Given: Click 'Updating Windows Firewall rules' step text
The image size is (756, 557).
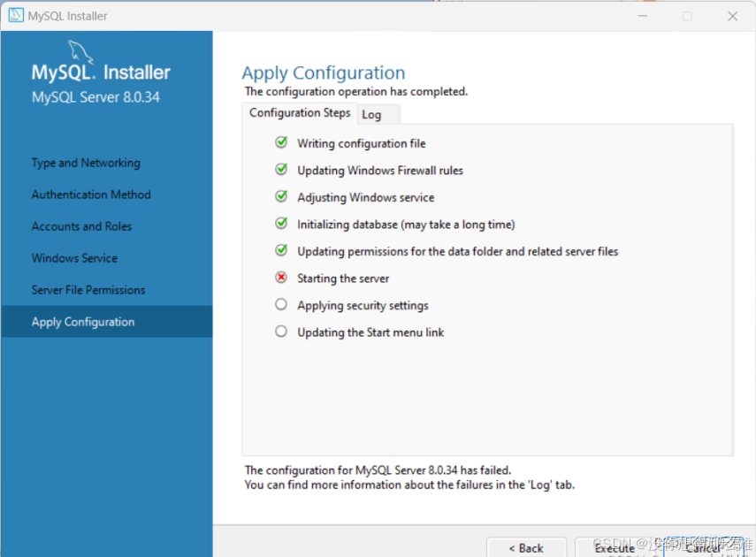Looking at the screenshot, I should (380, 171).
